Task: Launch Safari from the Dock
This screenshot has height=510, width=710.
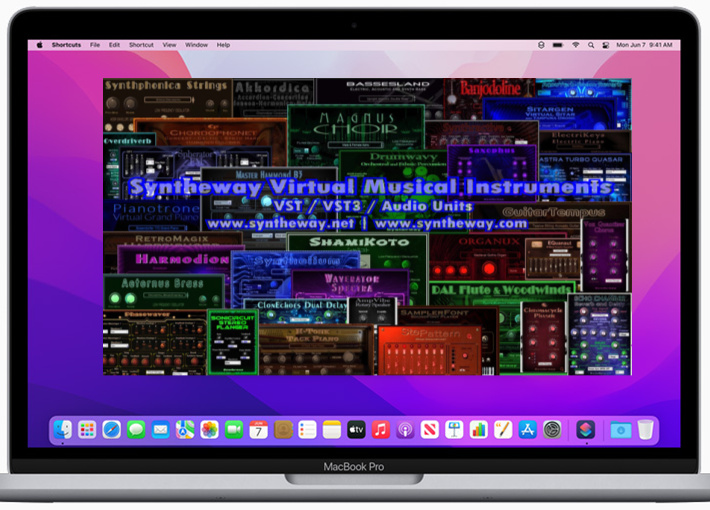Action: coord(111,429)
